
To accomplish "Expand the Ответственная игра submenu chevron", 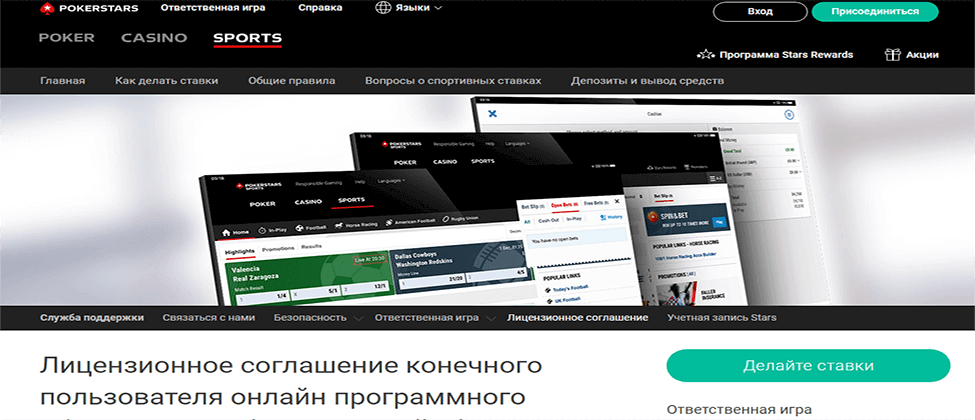I will tap(491, 318).
